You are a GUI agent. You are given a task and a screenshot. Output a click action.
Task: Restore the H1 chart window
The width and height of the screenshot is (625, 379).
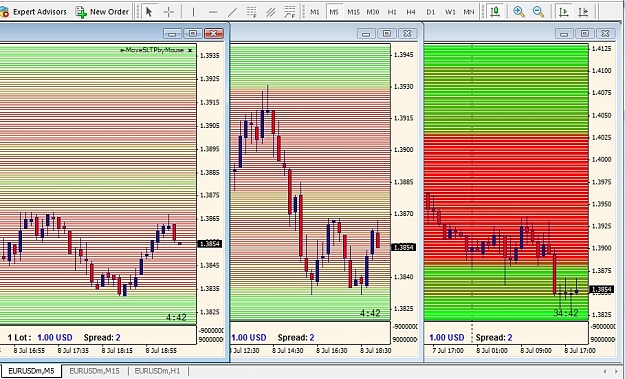(585, 33)
